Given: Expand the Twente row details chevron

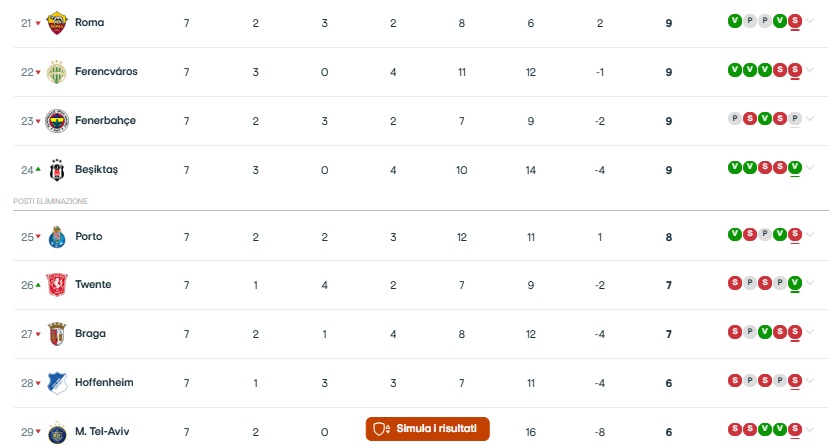Looking at the screenshot, I should point(810,283).
